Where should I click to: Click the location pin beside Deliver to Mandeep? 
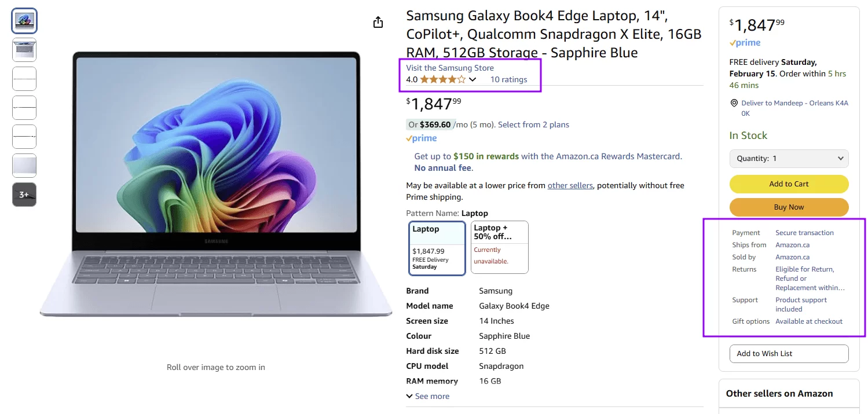coord(734,102)
